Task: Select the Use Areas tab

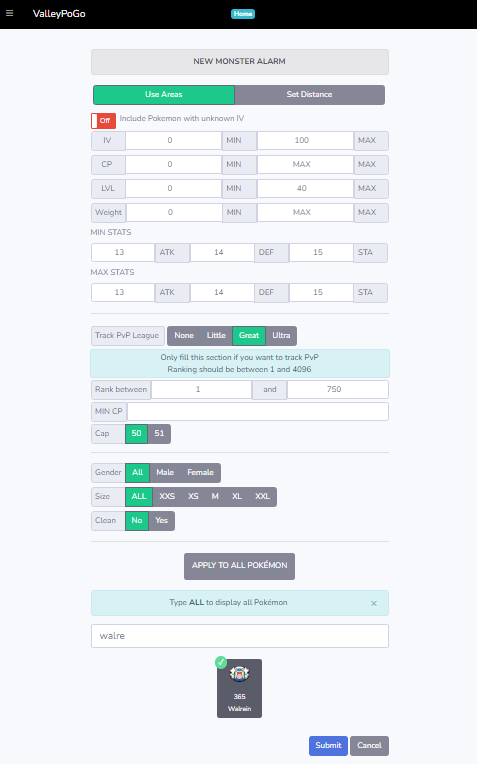Action: (x=164, y=95)
